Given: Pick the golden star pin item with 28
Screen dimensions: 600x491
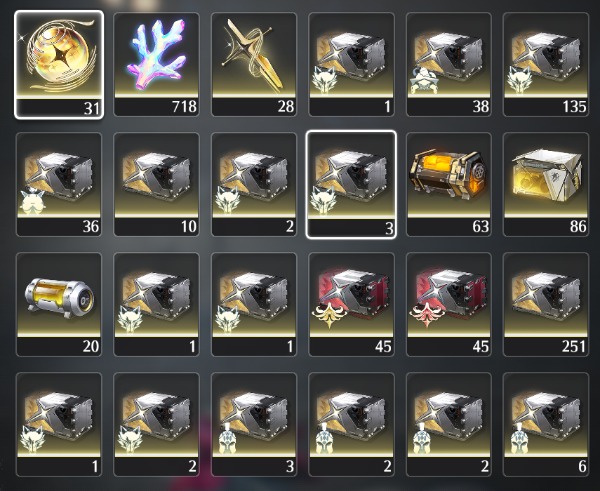Looking at the screenshot, I should pyautogui.click(x=254, y=65).
